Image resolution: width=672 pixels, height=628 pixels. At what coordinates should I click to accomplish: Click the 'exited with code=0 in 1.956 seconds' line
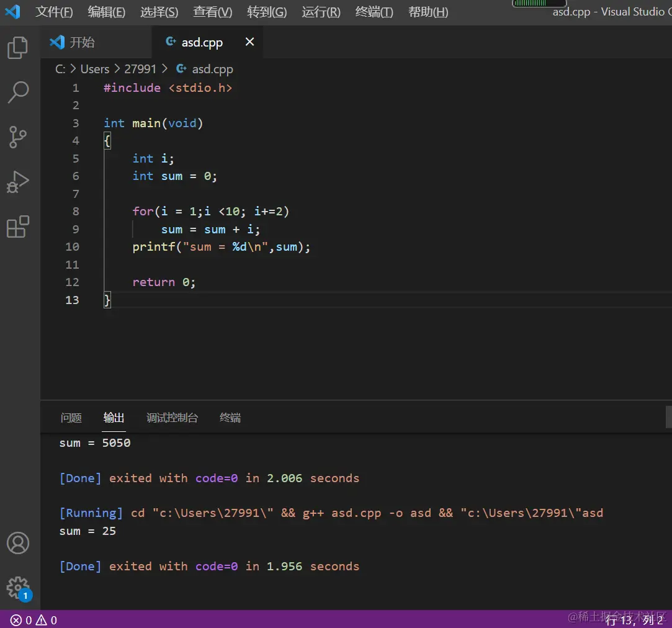(x=234, y=567)
